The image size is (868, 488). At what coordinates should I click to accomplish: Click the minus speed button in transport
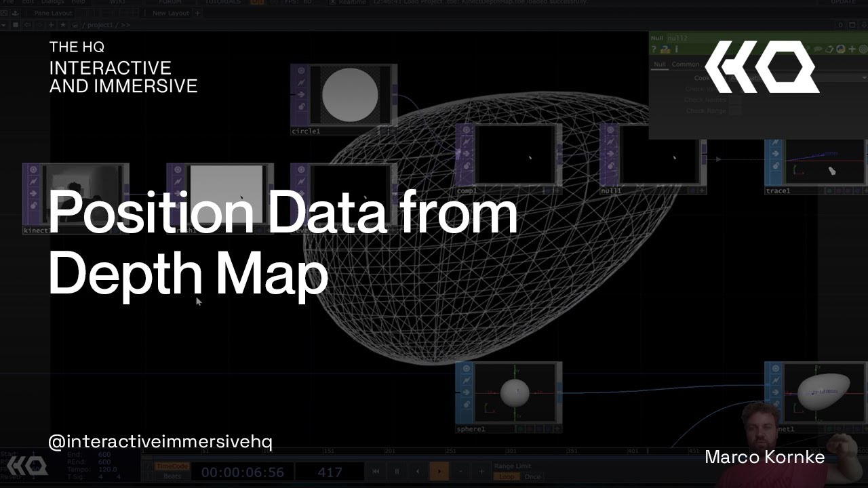460,471
